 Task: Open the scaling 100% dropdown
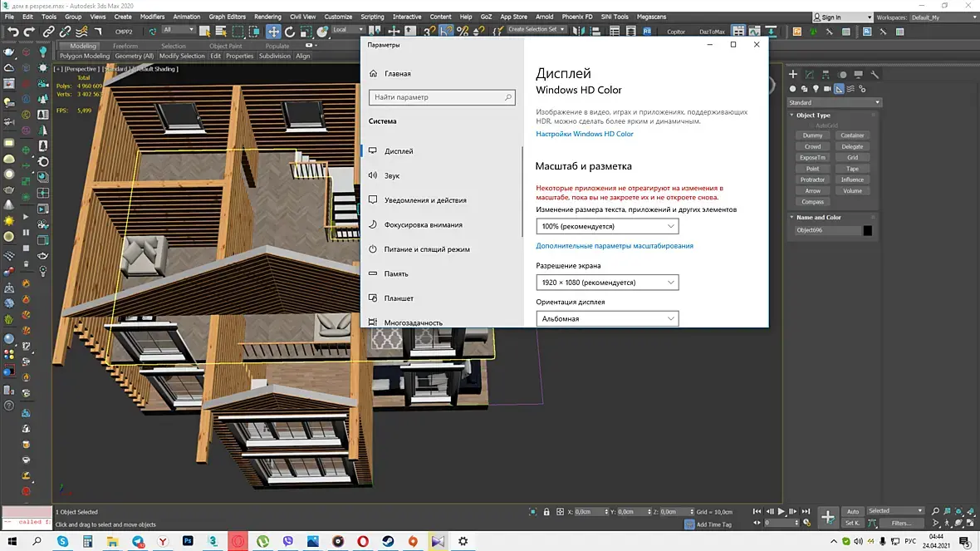point(607,226)
